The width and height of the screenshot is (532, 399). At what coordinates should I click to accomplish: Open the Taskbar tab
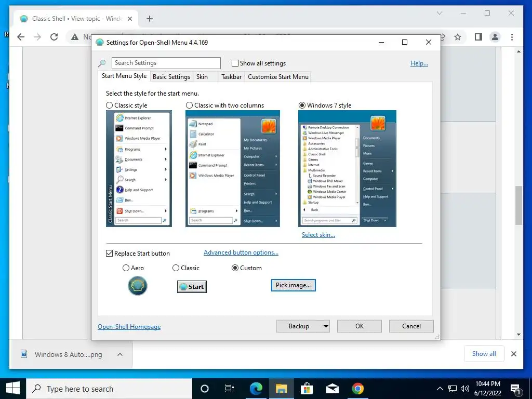pyautogui.click(x=231, y=77)
